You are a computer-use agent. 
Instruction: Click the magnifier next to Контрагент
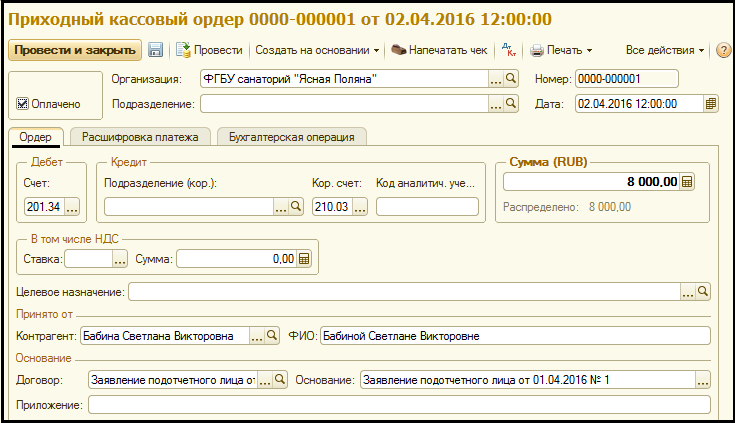(273, 337)
